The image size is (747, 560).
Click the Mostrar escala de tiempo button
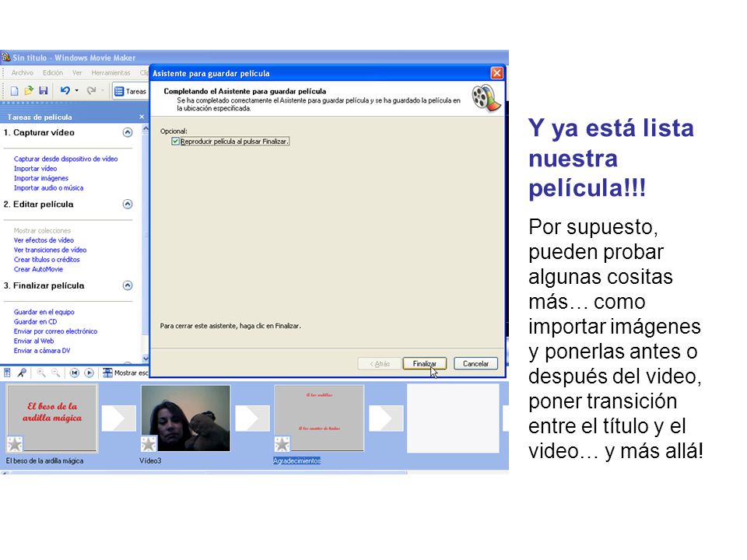(125, 373)
